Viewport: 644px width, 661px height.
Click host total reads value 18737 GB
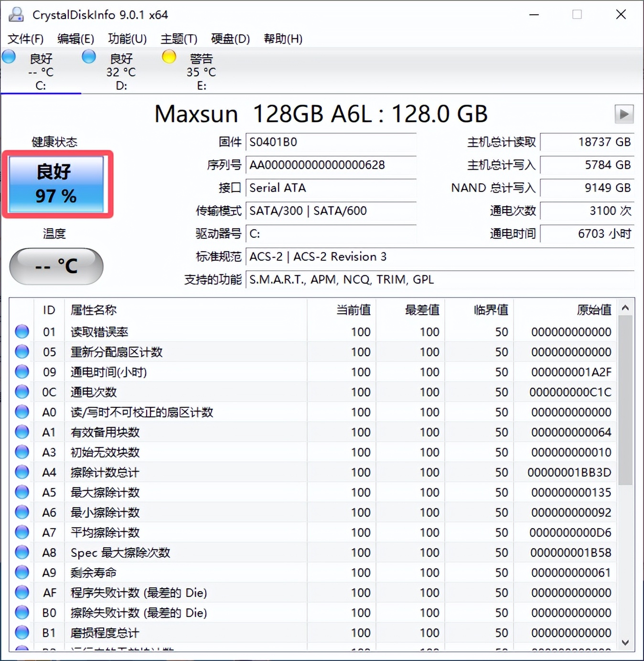tap(587, 142)
